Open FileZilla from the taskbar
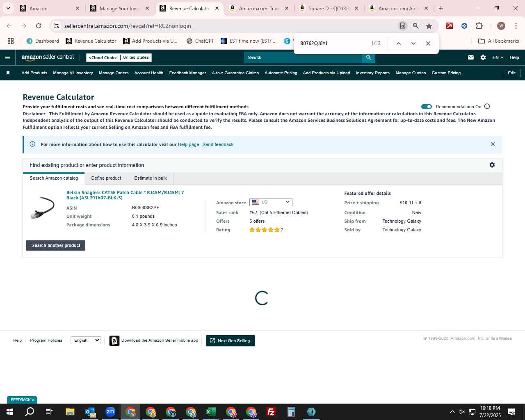 [x=271, y=412]
